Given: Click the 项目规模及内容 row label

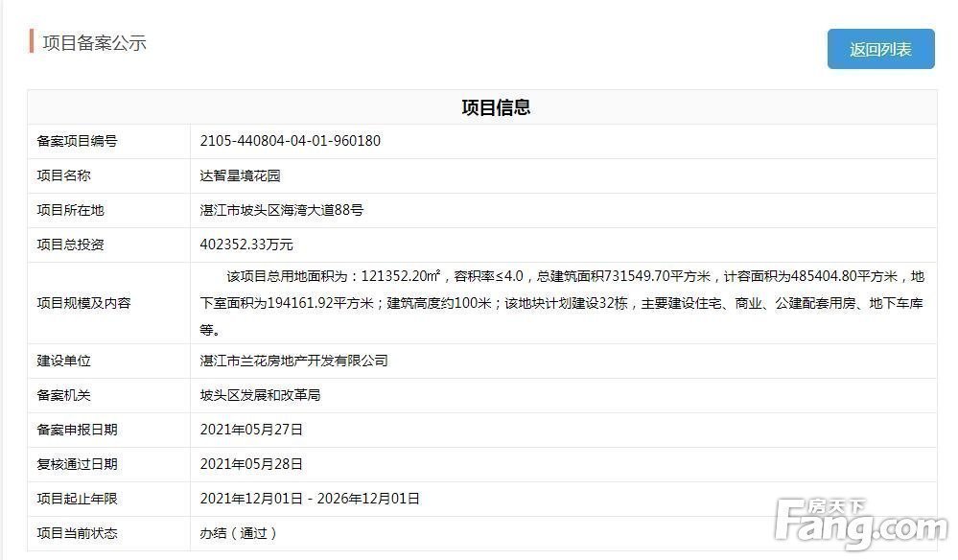Looking at the screenshot, I should [83, 303].
